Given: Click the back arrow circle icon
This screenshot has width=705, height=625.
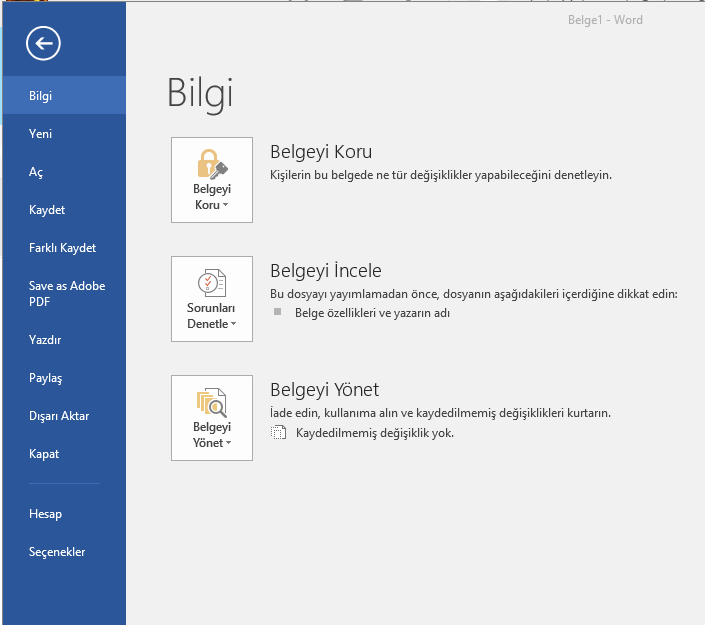Looking at the screenshot, I should tap(43, 43).
